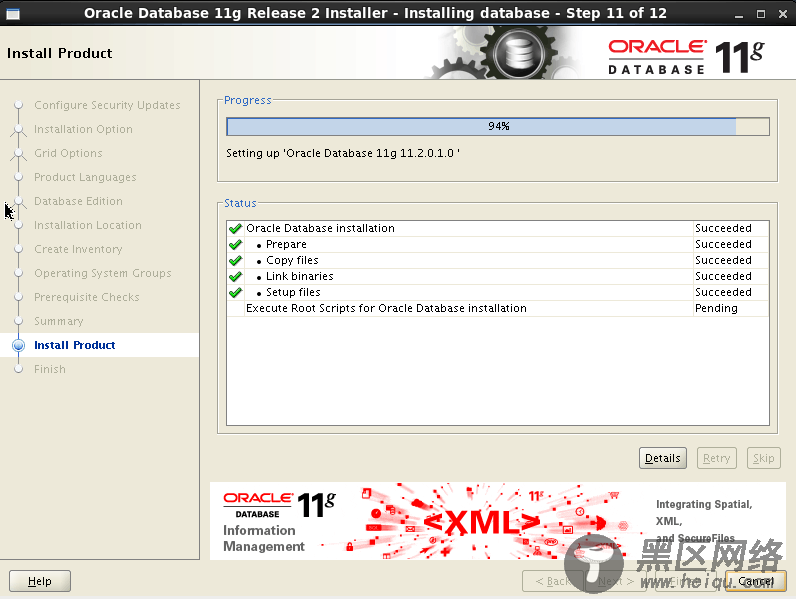Screen dimensions: 796x599
Task: Click the step bullet next to Install Product
Action: tap(19, 345)
